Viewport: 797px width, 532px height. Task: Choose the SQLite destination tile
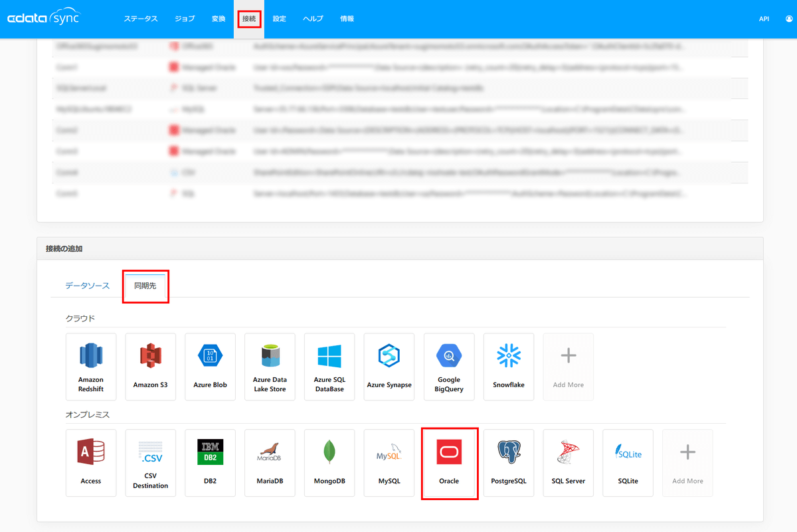[628, 463]
